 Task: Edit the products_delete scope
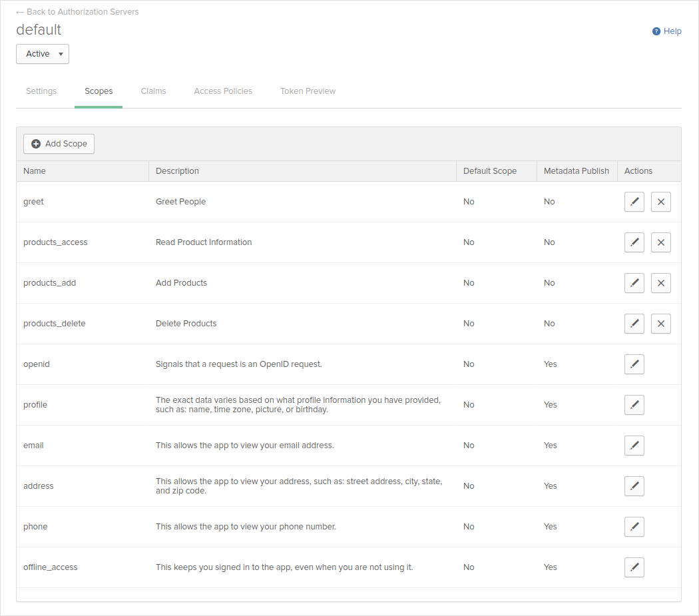coord(634,324)
